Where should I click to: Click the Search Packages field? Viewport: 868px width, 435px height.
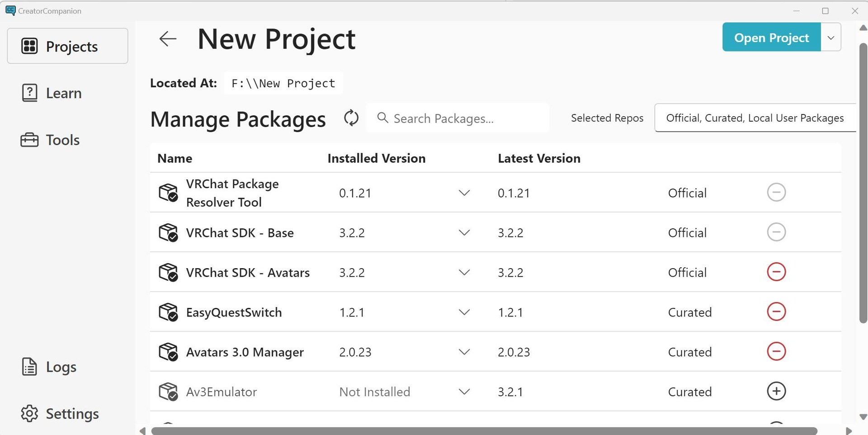458,118
